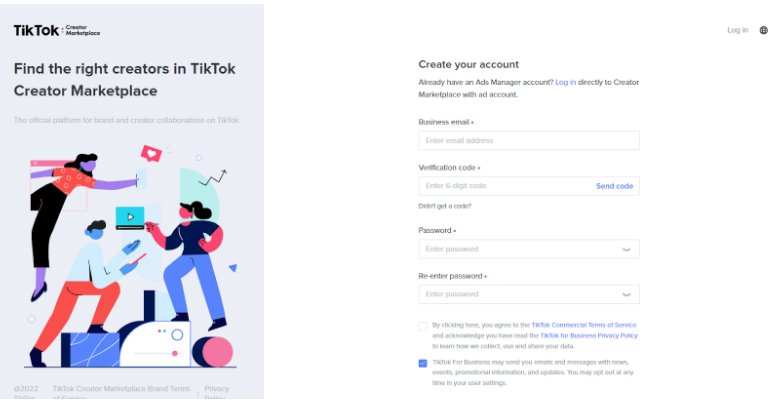Viewport: 782px width, 403px height.
Task: Focus the Enter 6-digit code field
Action: (x=504, y=186)
